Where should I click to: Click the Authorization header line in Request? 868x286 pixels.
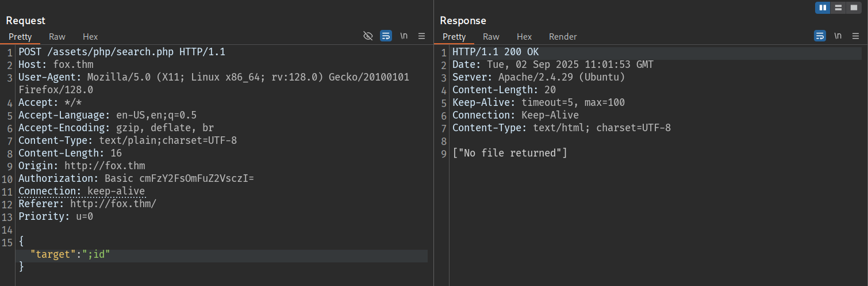[x=136, y=179]
